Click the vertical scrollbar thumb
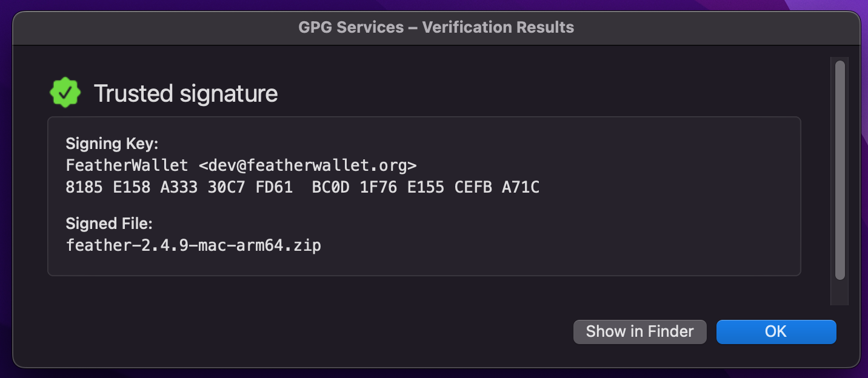This screenshot has height=378, width=868. 840,170
